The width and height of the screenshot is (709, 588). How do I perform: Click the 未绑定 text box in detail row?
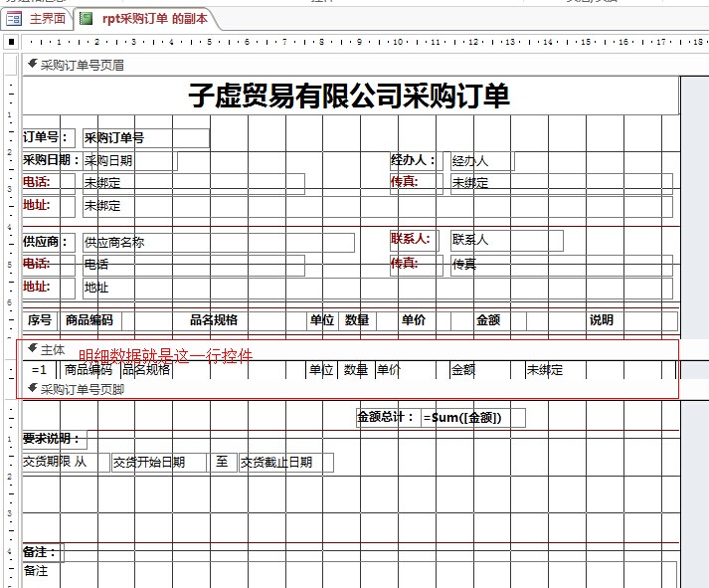click(x=601, y=370)
